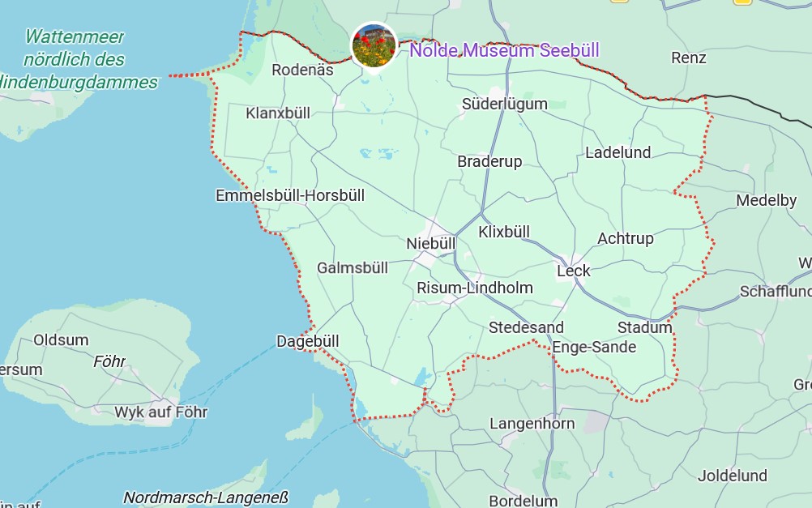Screen dimensions: 812x508
Task: Click the Leck town label
Action: coord(573,271)
